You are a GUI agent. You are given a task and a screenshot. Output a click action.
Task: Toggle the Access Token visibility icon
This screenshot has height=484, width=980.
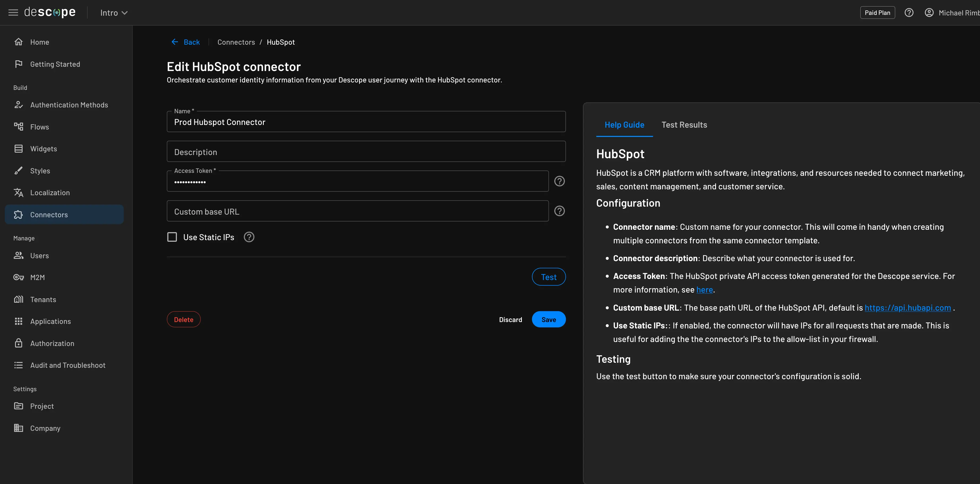pyautogui.click(x=558, y=181)
